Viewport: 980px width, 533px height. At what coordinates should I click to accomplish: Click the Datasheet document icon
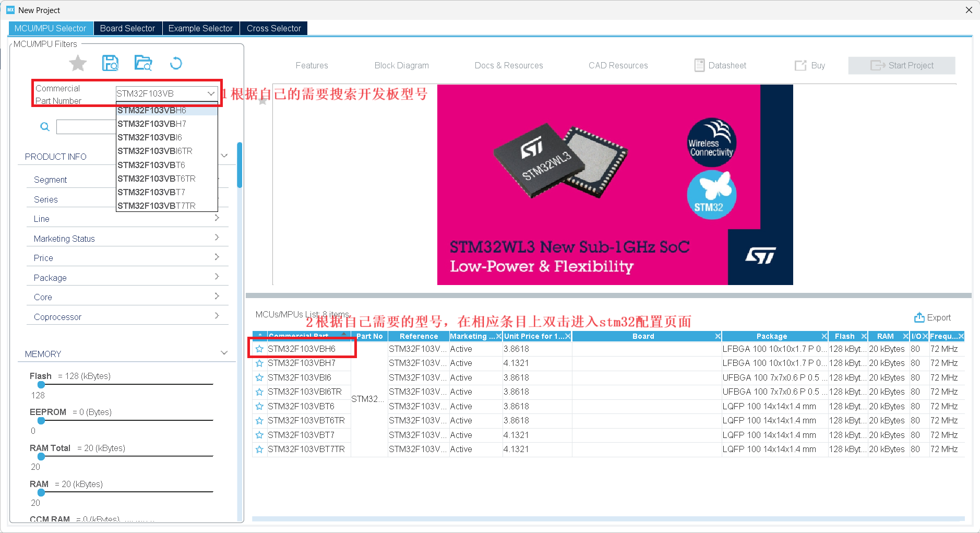699,65
